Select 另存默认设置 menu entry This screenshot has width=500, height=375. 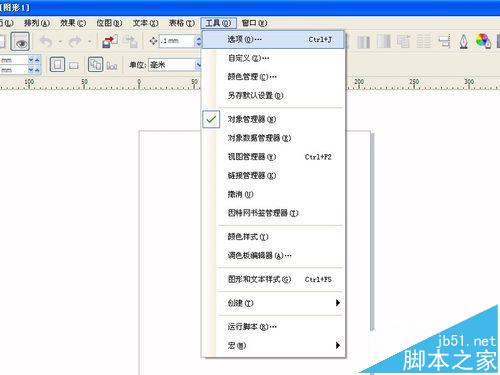273,96
